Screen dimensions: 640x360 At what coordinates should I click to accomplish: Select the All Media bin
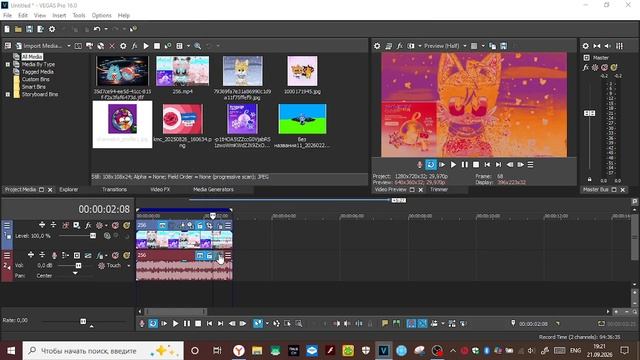[32, 57]
